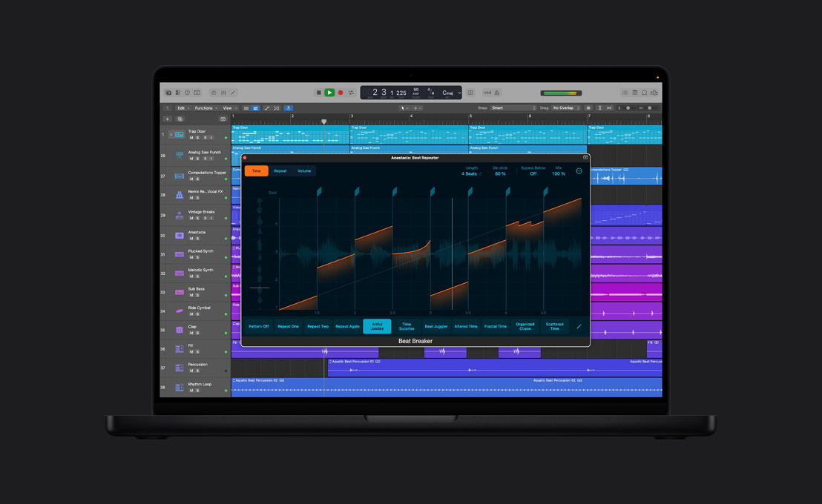Apply the Fractal Time preset
The width and height of the screenshot is (822, 504).
pyautogui.click(x=496, y=325)
